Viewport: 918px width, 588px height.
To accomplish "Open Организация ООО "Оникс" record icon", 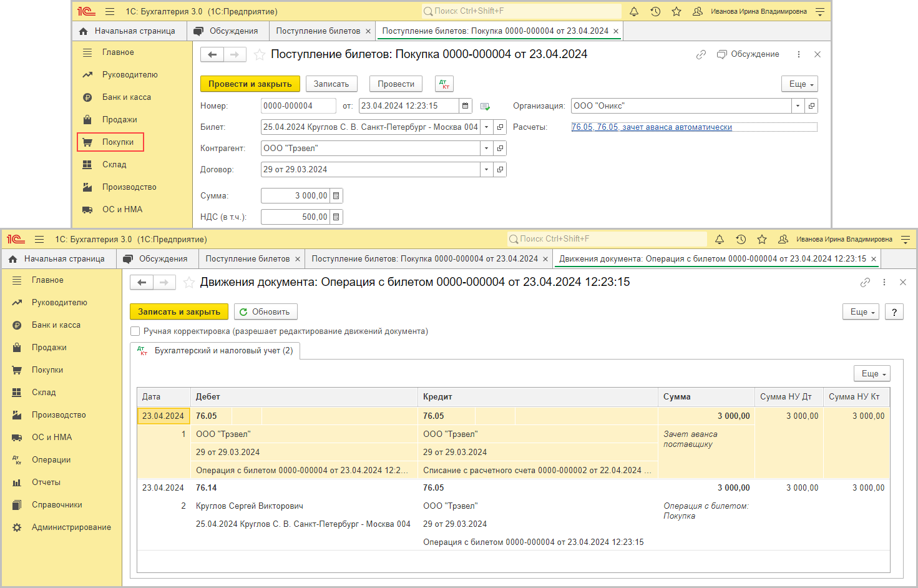I will [x=811, y=106].
